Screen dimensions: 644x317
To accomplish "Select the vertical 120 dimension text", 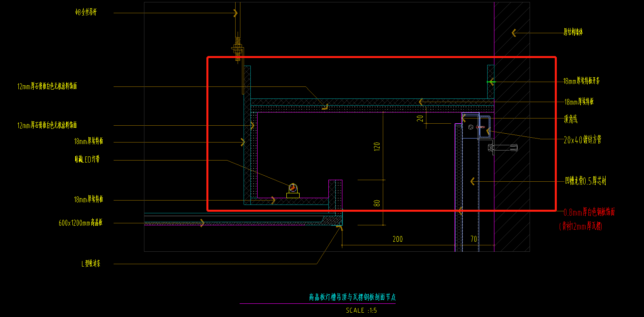I will [377, 146].
